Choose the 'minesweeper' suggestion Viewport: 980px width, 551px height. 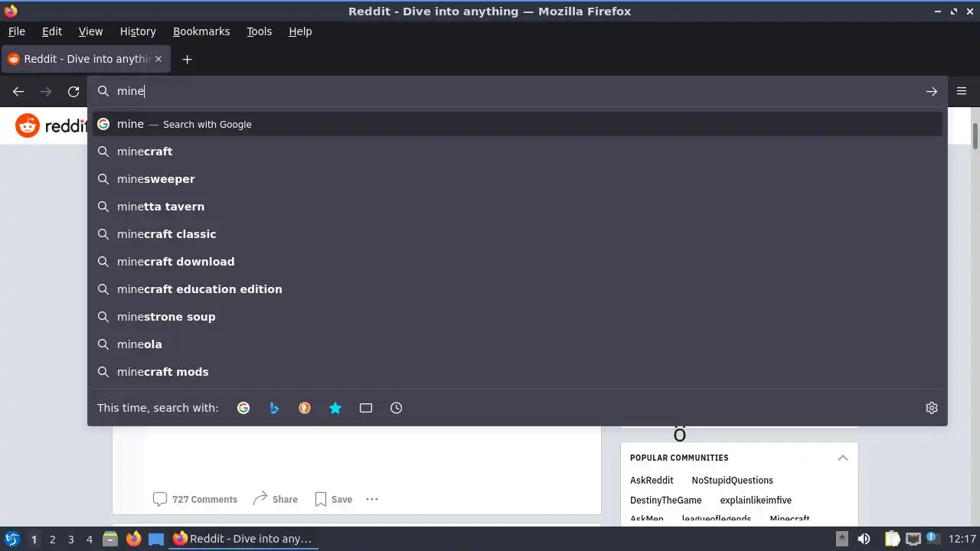pyautogui.click(x=518, y=179)
